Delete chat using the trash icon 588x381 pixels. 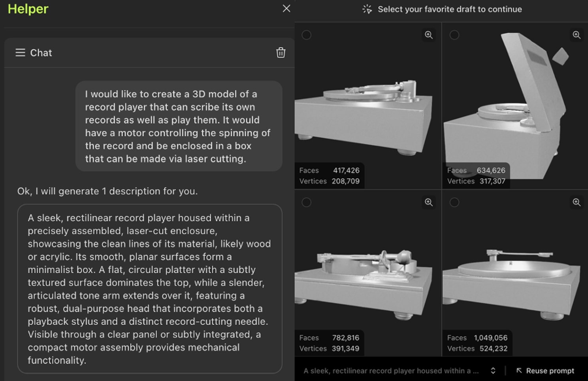coord(281,53)
